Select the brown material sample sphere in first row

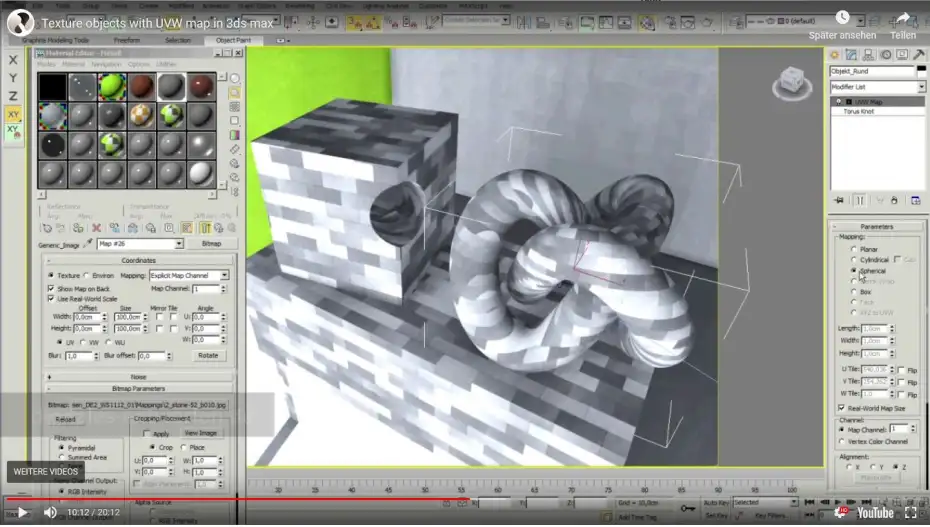pyautogui.click(x=142, y=87)
